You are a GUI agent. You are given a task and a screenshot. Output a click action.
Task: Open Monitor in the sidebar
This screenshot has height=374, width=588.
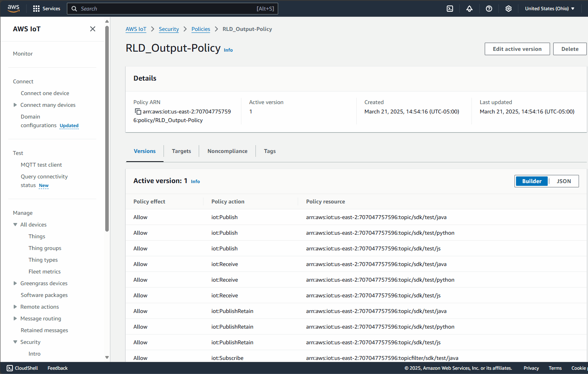[23, 54]
